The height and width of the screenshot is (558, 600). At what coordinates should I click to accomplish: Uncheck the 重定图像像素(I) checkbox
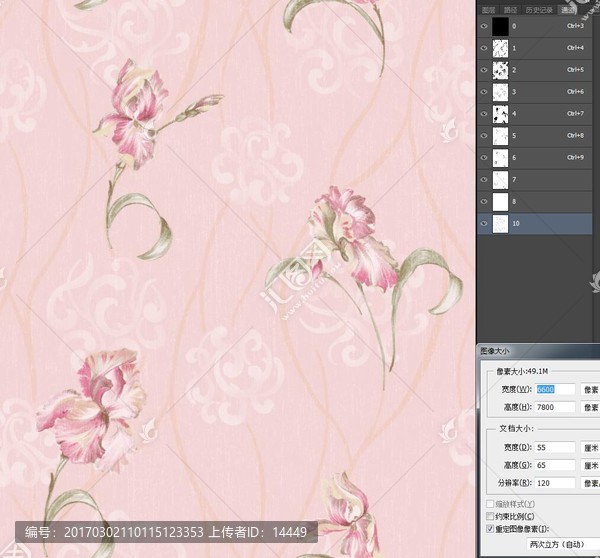490,529
